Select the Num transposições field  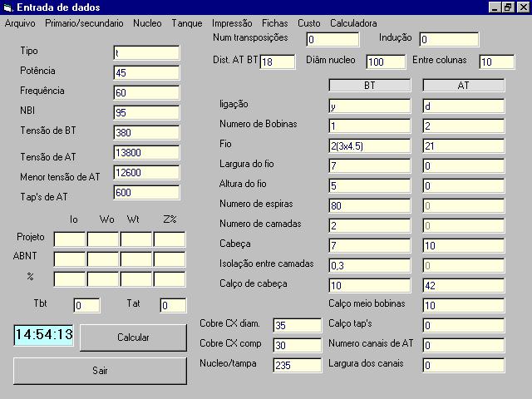point(332,40)
